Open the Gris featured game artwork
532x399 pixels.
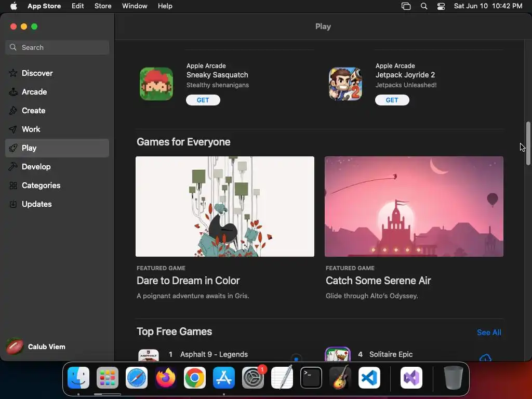(x=225, y=206)
